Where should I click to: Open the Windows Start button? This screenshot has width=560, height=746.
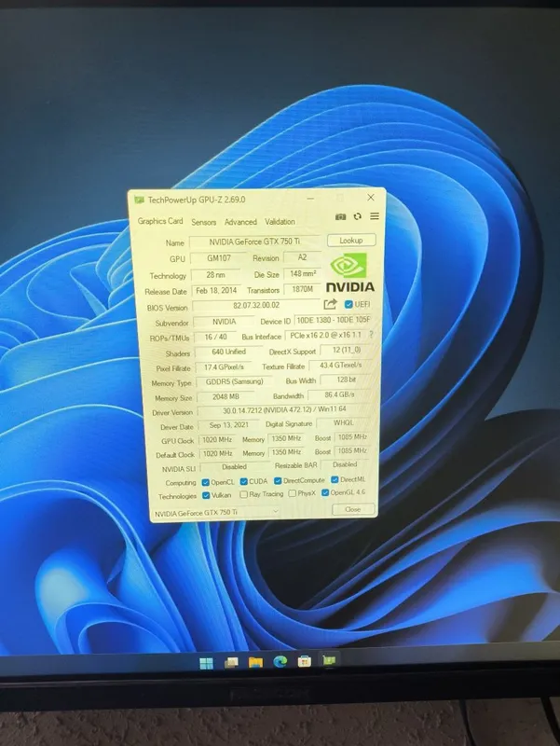coord(206,663)
